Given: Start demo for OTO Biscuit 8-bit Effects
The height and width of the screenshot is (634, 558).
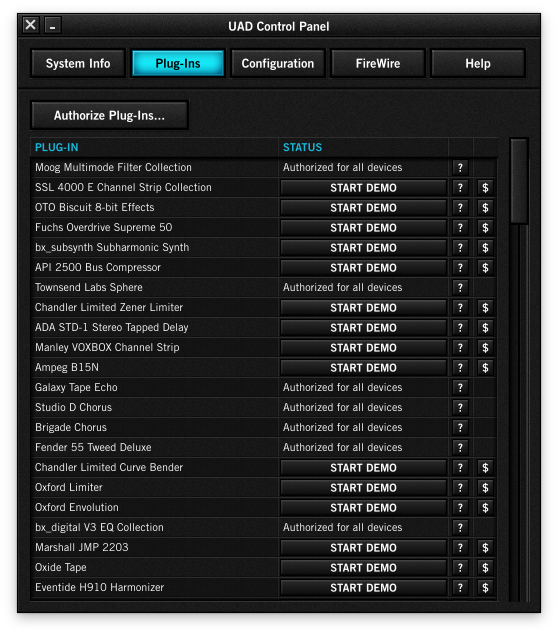Looking at the screenshot, I should pyautogui.click(x=363, y=207).
